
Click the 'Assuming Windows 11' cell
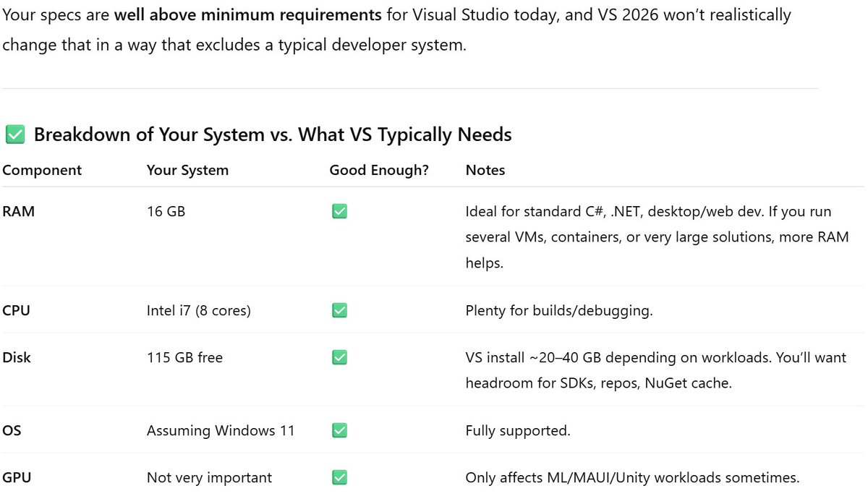(x=221, y=430)
